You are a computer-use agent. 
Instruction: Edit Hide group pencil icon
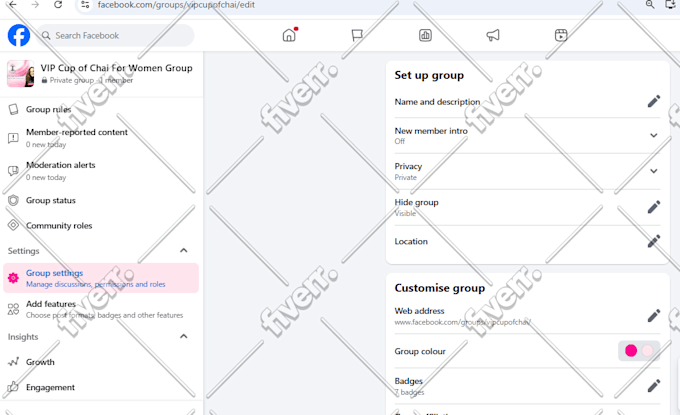(x=654, y=207)
